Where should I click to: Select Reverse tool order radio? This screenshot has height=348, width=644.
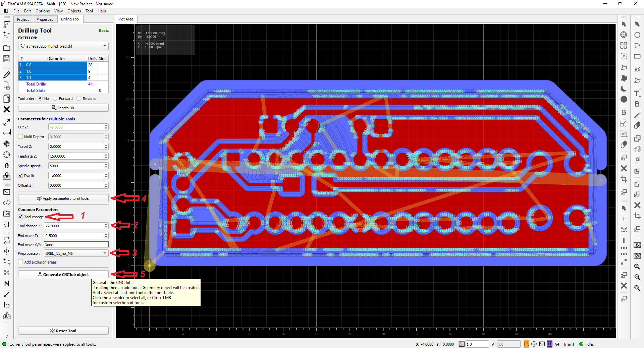pos(79,99)
